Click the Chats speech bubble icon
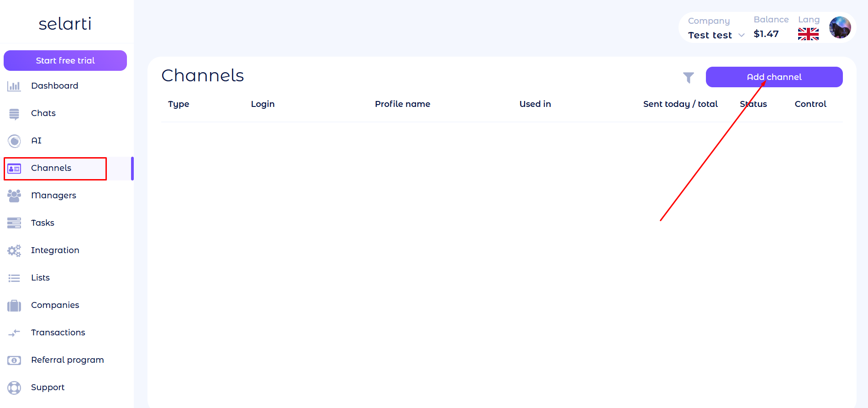The height and width of the screenshot is (408, 868). tap(14, 114)
